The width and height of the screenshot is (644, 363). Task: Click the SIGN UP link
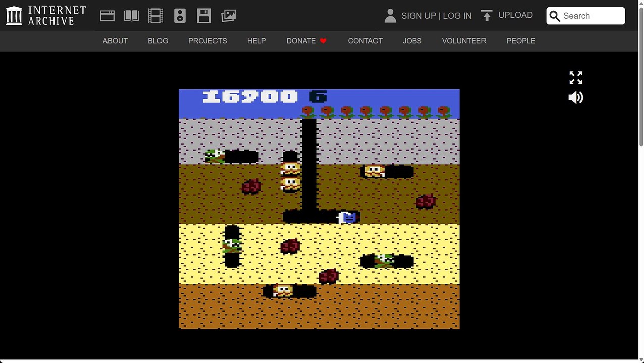tap(418, 16)
